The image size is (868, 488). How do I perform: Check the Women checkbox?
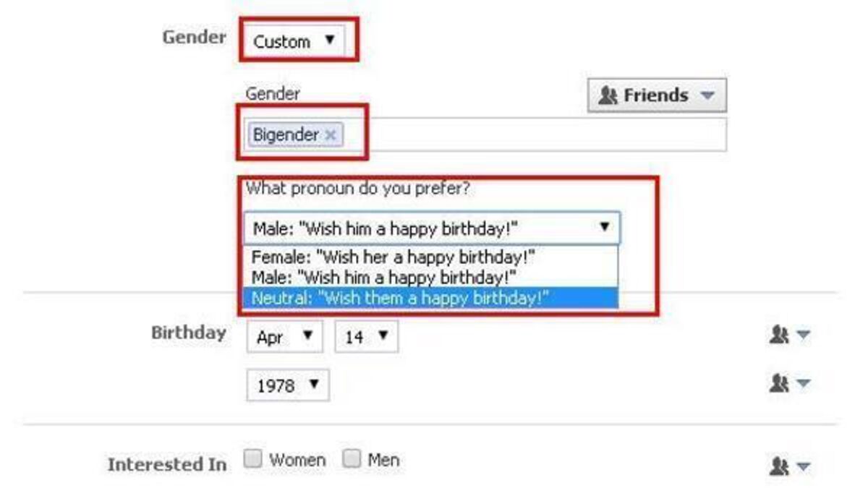[253, 460]
